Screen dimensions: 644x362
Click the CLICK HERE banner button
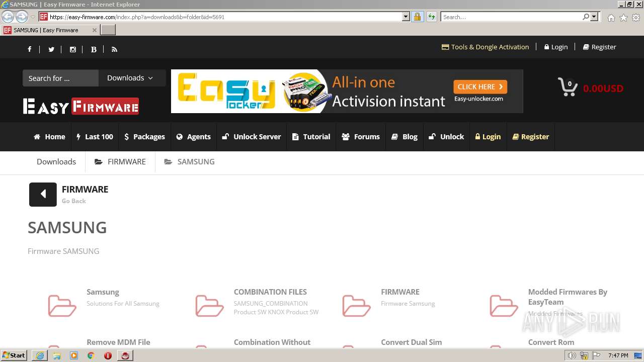click(480, 86)
